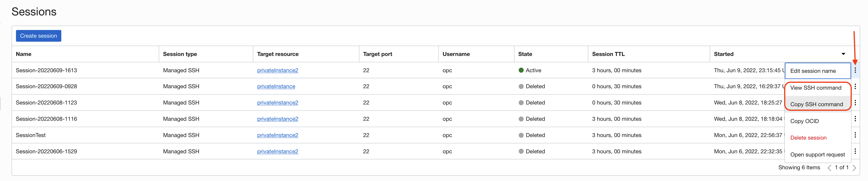Open three-dot menu for Session-20220608-1116
Viewport: 868px width, 181px height.
click(x=855, y=119)
